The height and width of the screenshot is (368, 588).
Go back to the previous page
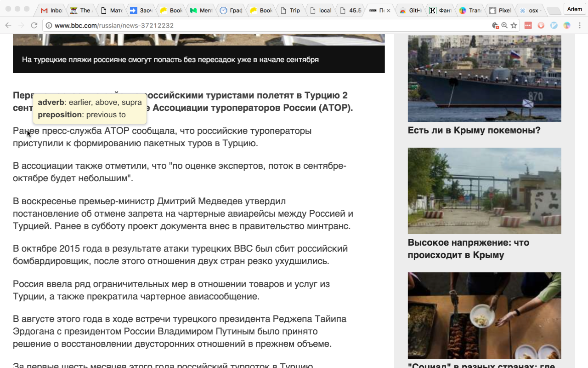click(x=8, y=25)
